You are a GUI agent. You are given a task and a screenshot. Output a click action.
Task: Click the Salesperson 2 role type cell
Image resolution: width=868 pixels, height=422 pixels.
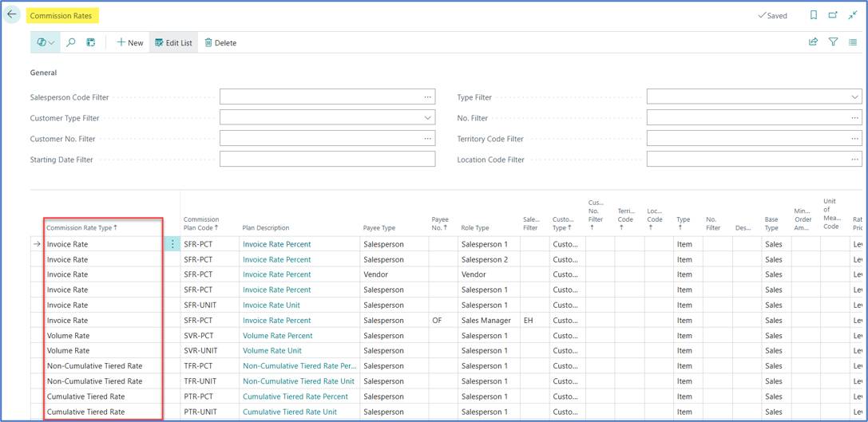489,259
